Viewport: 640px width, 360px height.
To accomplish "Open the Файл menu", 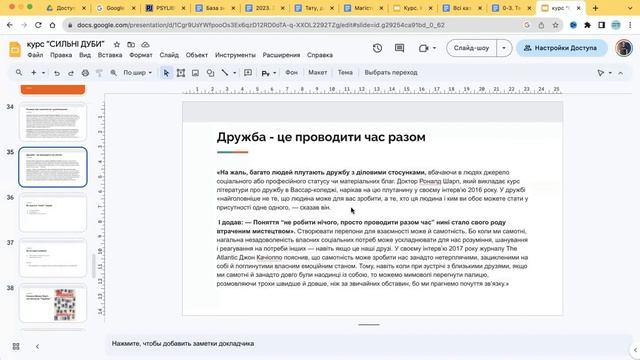I will click(35, 55).
